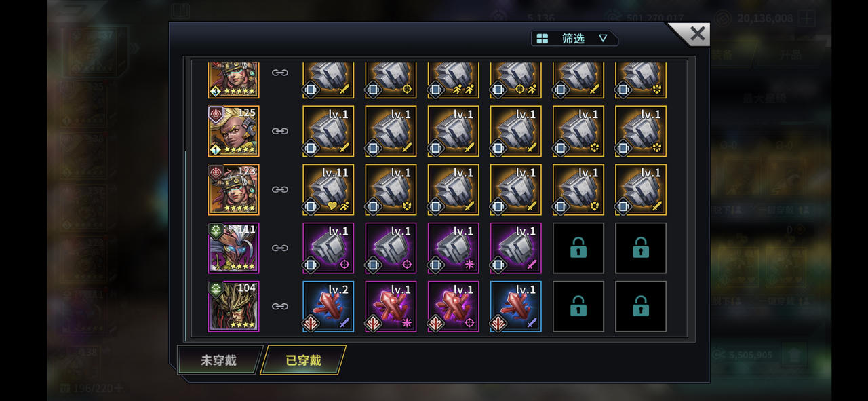
Task: Switch to the 未穿戴 tab
Action: tap(219, 360)
